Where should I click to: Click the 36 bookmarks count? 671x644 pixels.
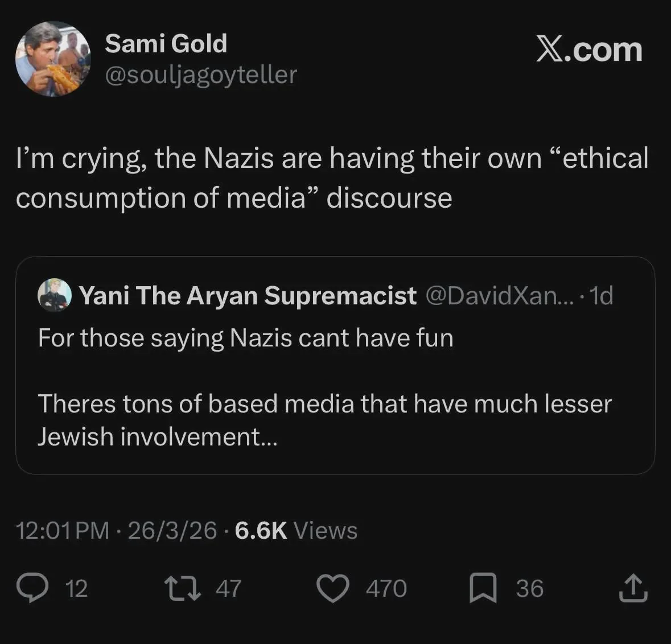(530, 588)
